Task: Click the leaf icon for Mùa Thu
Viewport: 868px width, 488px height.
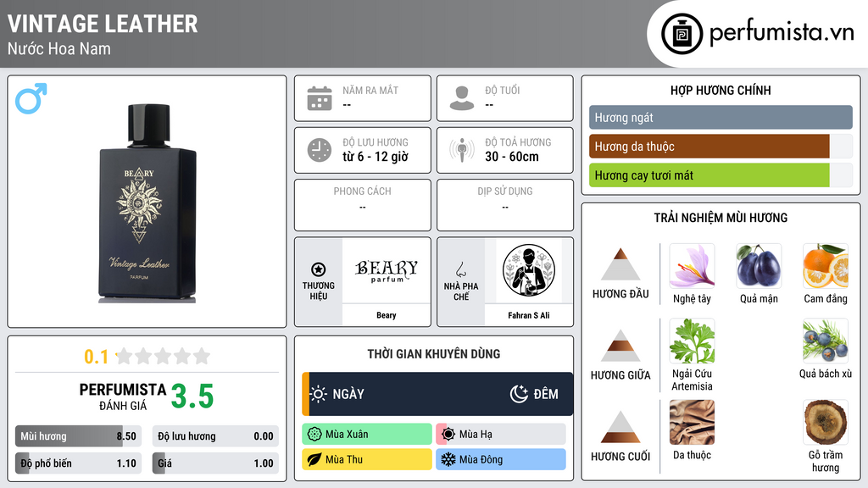Action: tap(314, 459)
